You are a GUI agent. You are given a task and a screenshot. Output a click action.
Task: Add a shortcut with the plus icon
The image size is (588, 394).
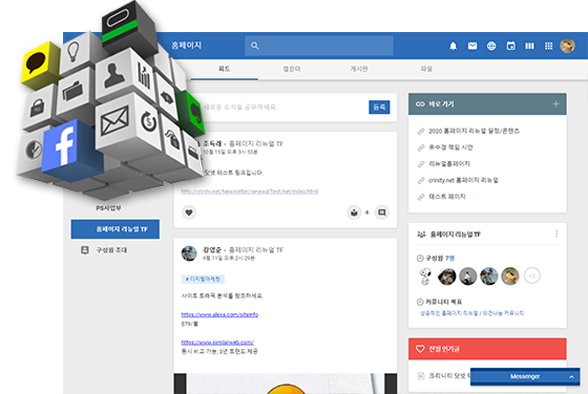(556, 104)
